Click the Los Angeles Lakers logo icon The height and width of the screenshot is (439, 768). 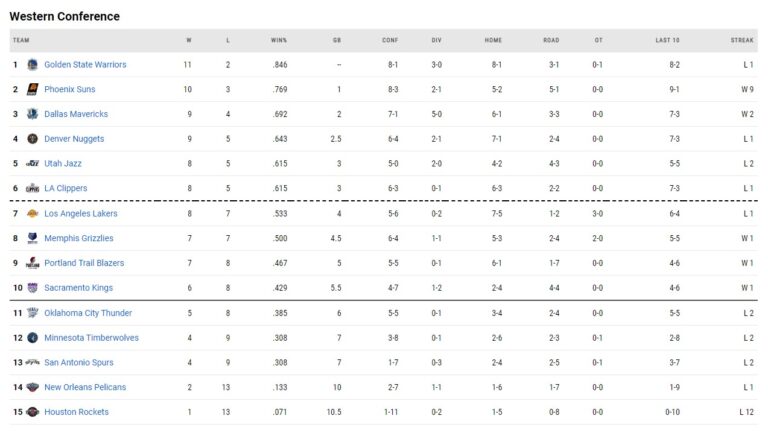(33, 213)
